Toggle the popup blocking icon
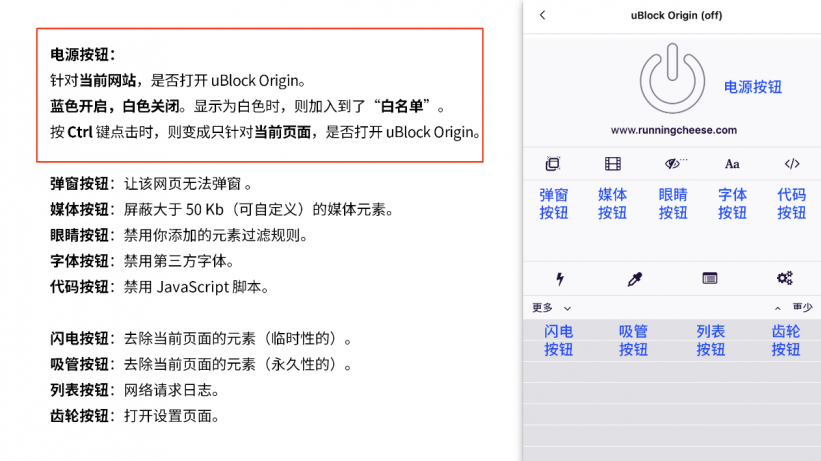 point(553,164)
